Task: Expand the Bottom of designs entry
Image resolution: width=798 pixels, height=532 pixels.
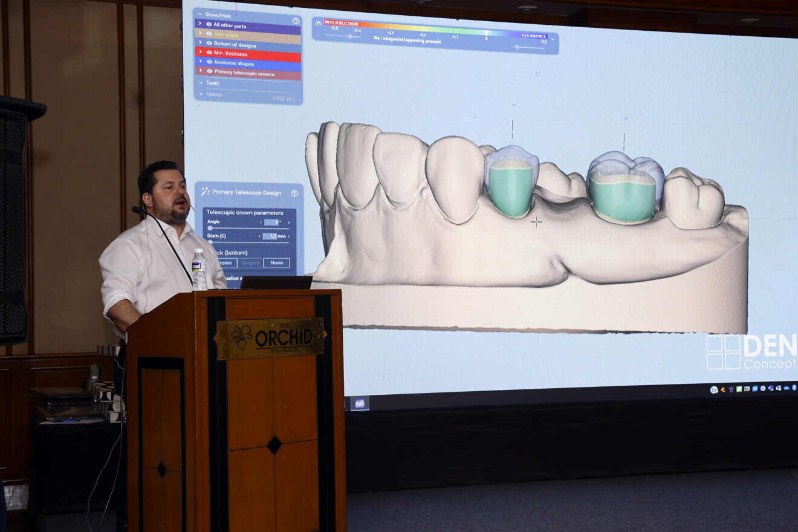Action: [200, 42]
